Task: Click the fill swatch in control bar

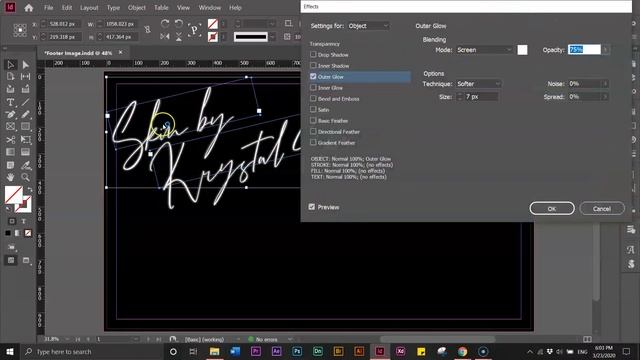Action: pyautogui.click(x=213, y=24)
